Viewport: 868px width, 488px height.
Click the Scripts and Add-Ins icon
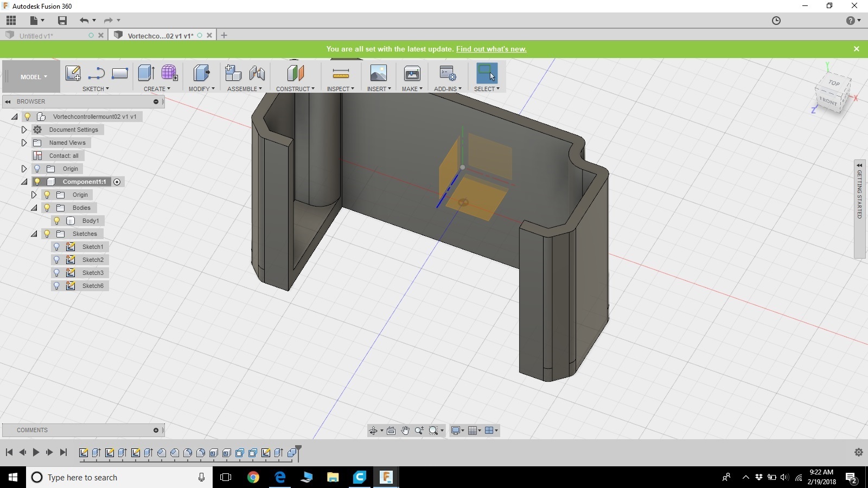pos(448,73)
